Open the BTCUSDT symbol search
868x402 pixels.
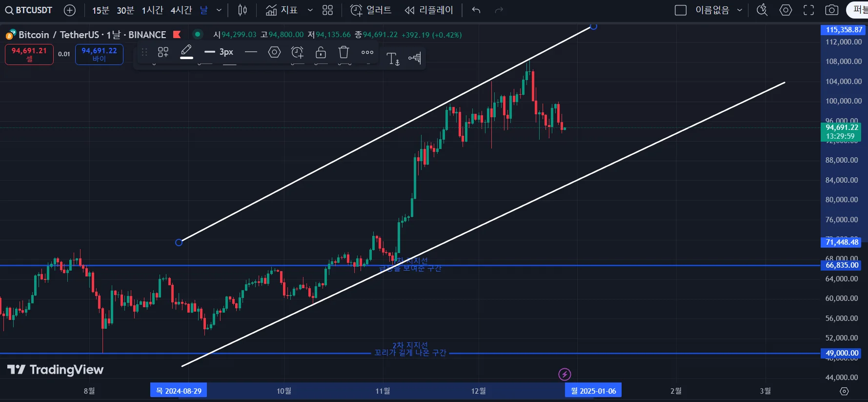click(29, 10)
